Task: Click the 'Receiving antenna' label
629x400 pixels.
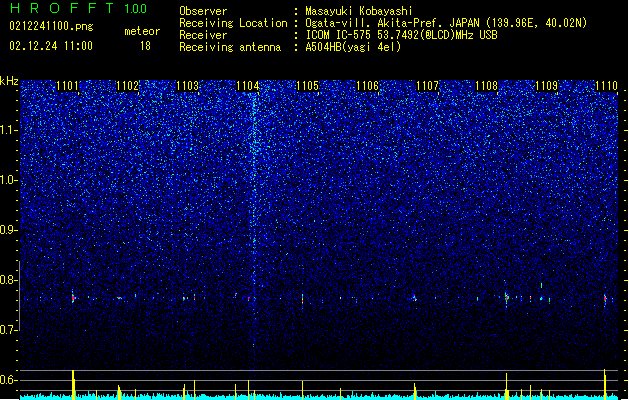Action: click(230, 47)
